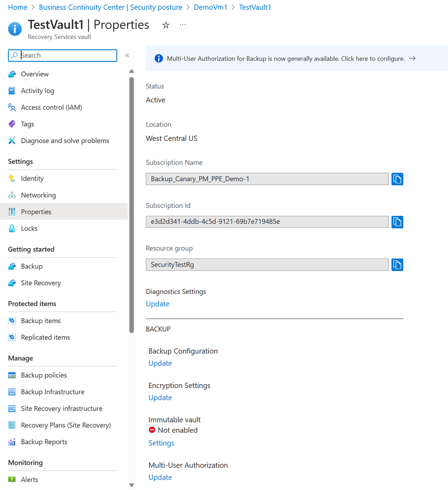Click the Backup Reports chart icon

coord(12,442)
